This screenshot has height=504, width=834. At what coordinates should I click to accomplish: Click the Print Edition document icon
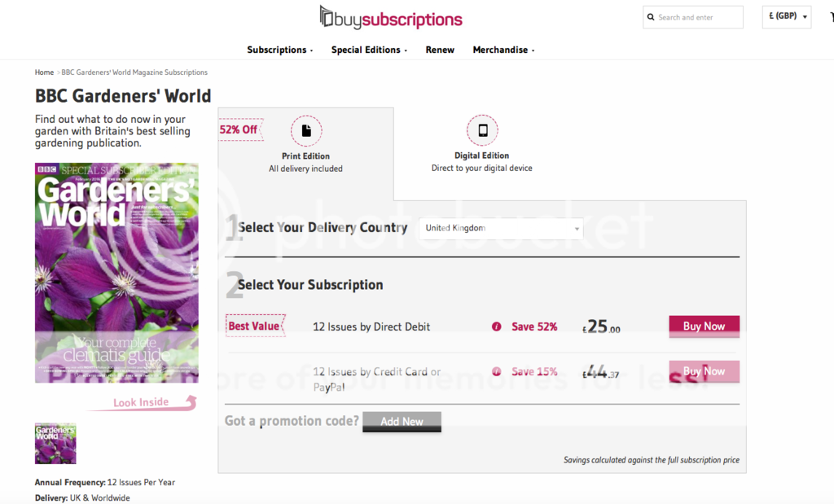pyautogui.click(x=306, y=130)
